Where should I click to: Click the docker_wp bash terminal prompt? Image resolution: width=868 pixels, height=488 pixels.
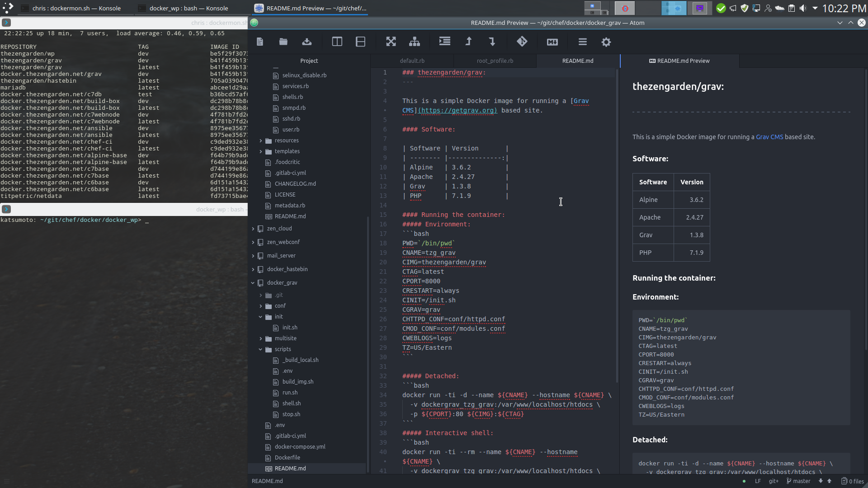(75, 220)
